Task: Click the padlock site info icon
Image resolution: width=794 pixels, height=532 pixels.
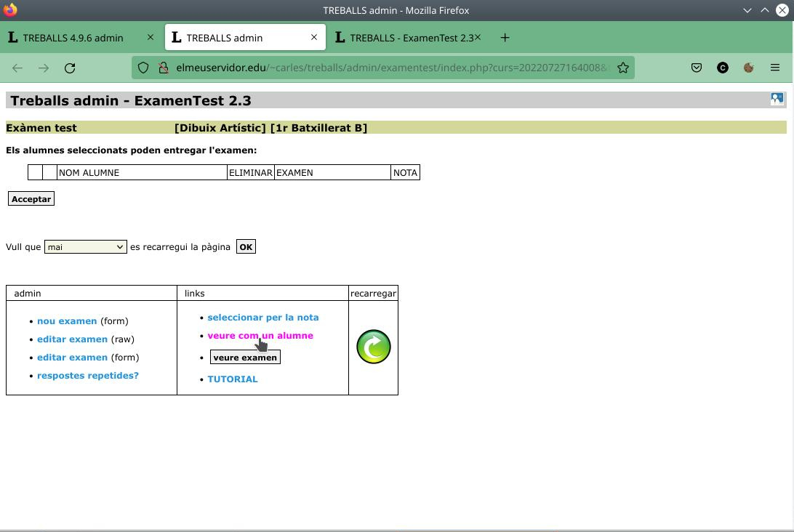Action: 163,68
